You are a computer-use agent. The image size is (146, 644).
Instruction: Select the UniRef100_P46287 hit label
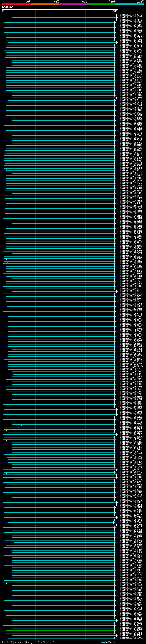(131, 90)
